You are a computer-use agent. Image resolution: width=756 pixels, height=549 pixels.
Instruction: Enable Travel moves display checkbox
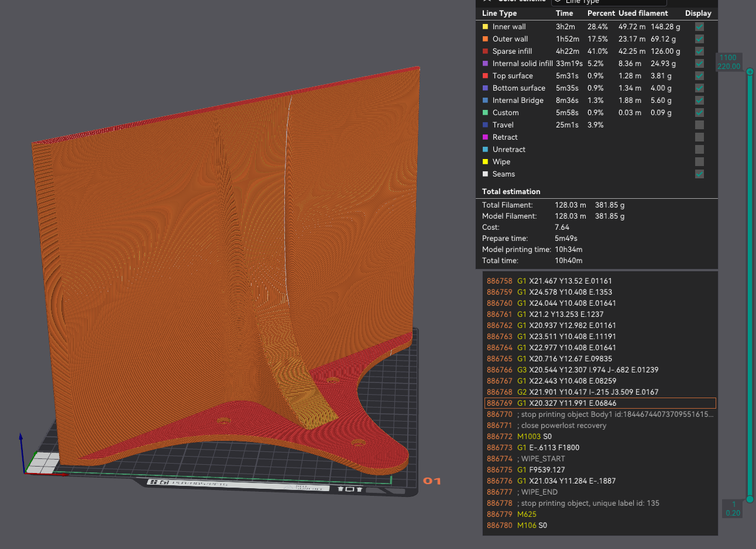[x=699, y=125]
